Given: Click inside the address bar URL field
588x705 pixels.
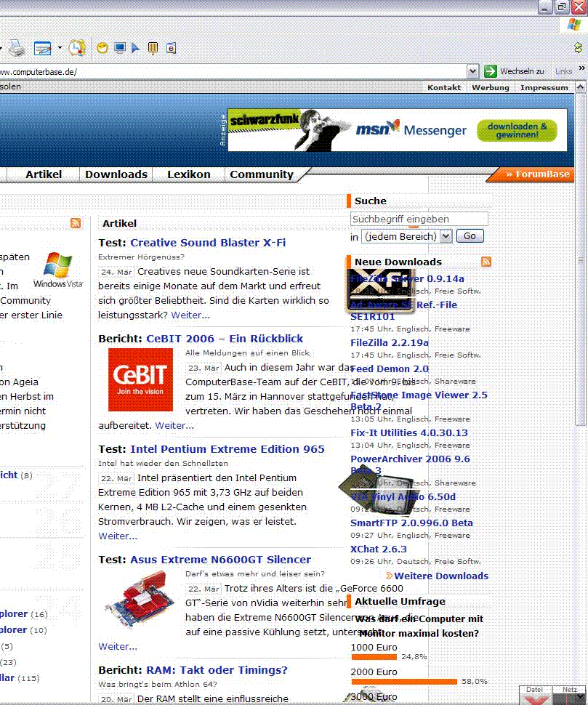Looking at the screenshot, I should 233,71.
